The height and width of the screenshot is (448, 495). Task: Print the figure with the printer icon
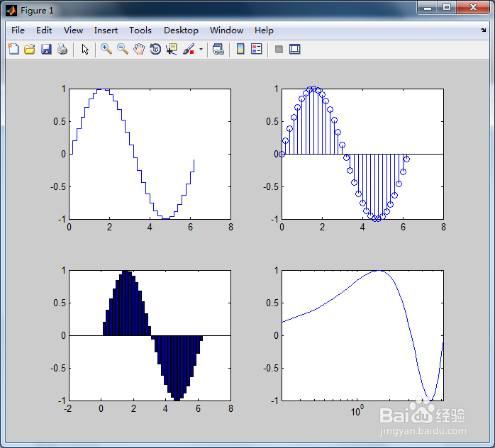[x=62, y=49]
